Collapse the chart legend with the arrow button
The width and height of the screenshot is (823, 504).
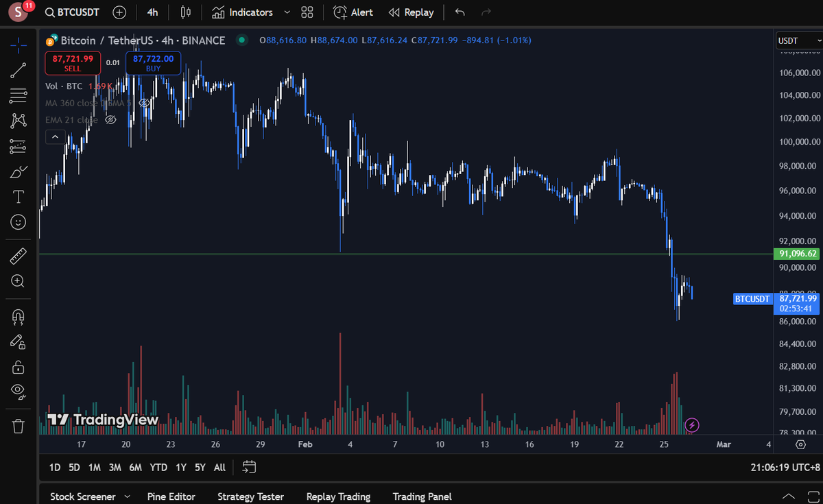pos(55,136)
